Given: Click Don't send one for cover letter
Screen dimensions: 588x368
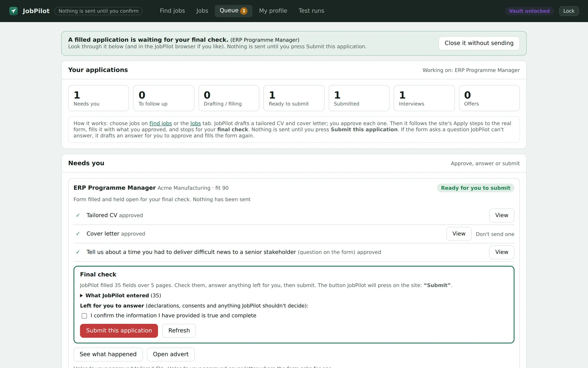Looking at the screenshot, I should (495, 234).
